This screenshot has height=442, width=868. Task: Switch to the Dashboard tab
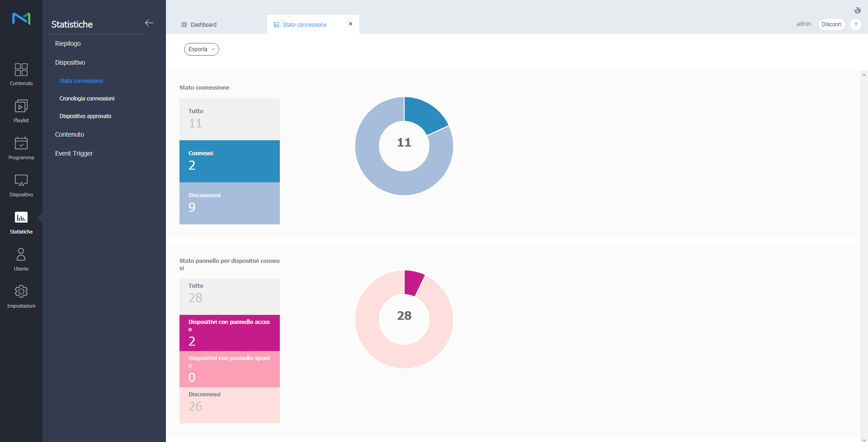(x=203, y=25)
